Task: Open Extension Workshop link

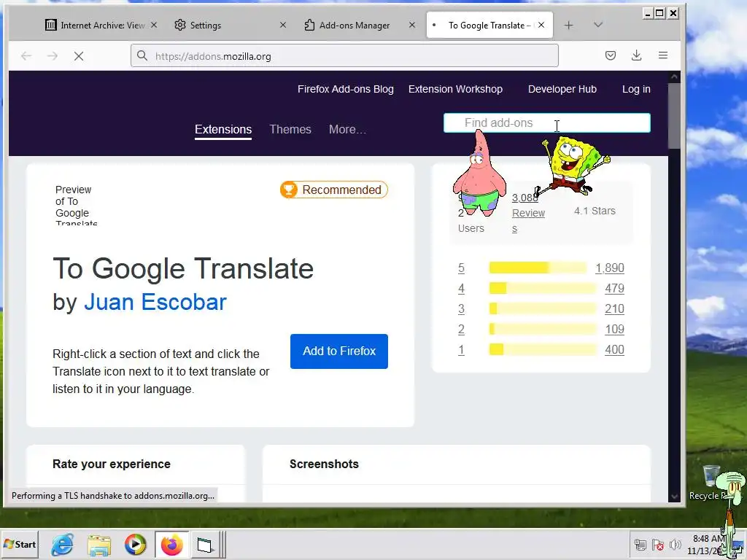Action: pyautogui.click(x=455, y=89)
